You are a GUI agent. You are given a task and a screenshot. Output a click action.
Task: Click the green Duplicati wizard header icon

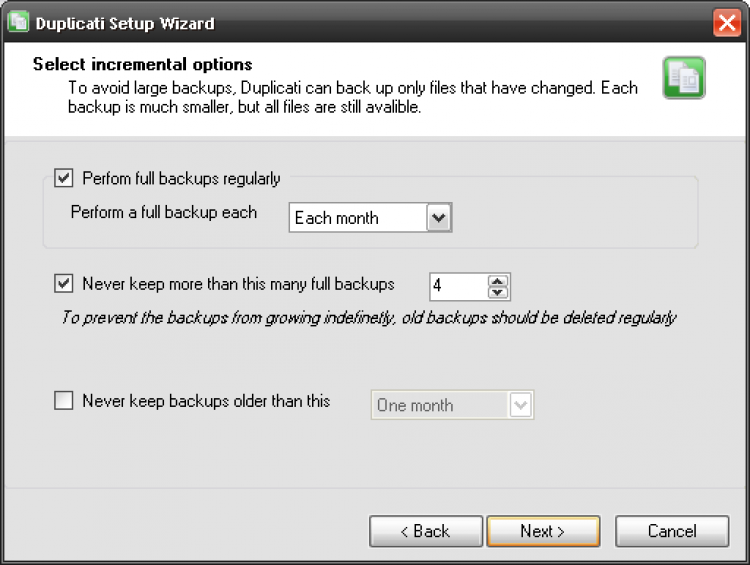684,78
